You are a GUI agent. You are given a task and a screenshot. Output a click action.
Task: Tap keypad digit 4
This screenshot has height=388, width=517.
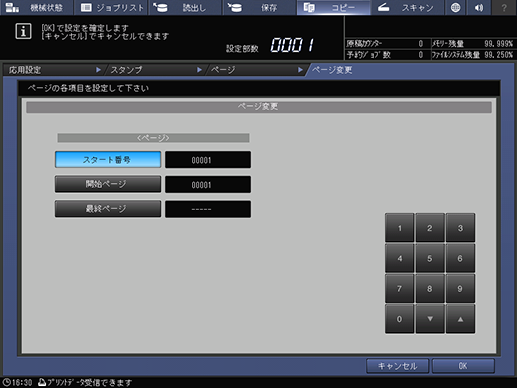click(400, 258)
